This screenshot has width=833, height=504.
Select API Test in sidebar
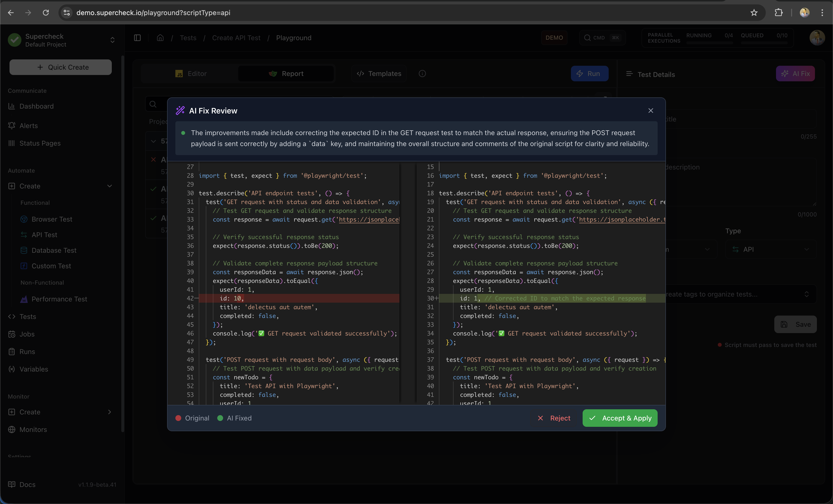(44, 235)
